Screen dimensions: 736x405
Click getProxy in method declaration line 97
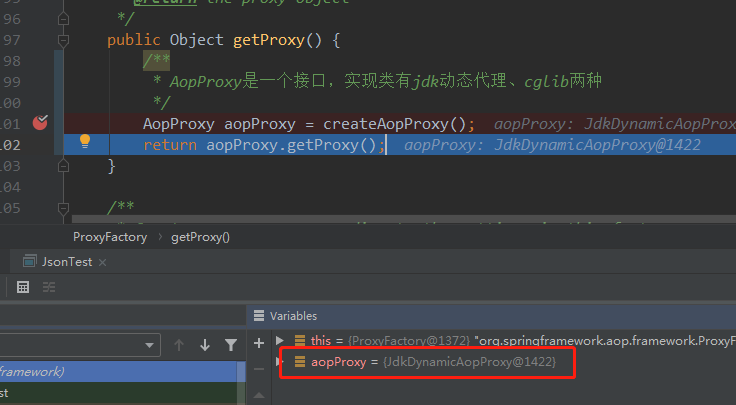coord(268,40)
